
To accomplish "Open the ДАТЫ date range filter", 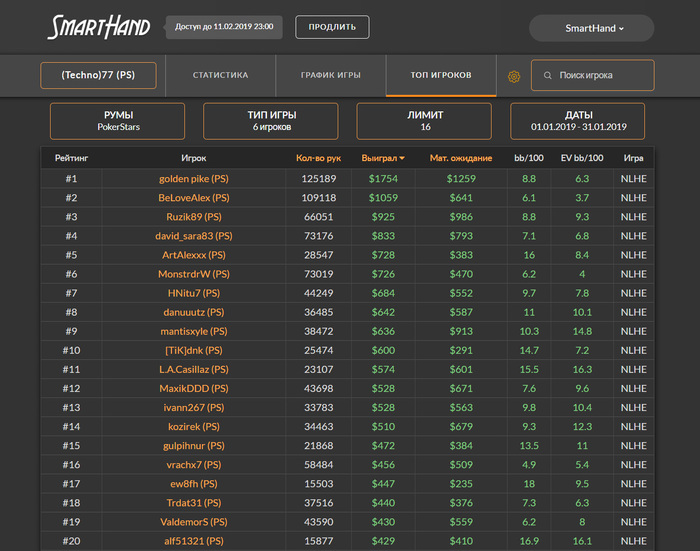I will (x=578, y=121).
